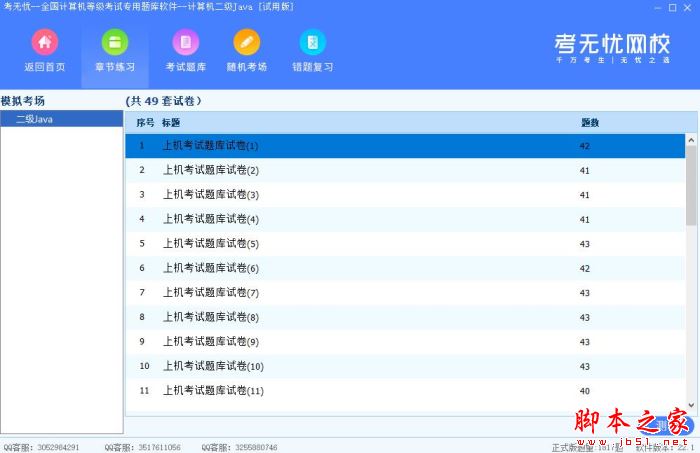The height and width of the screenshot is (453, 700).
Task: Maximize the application window
Action: click(x=673, y=8)
